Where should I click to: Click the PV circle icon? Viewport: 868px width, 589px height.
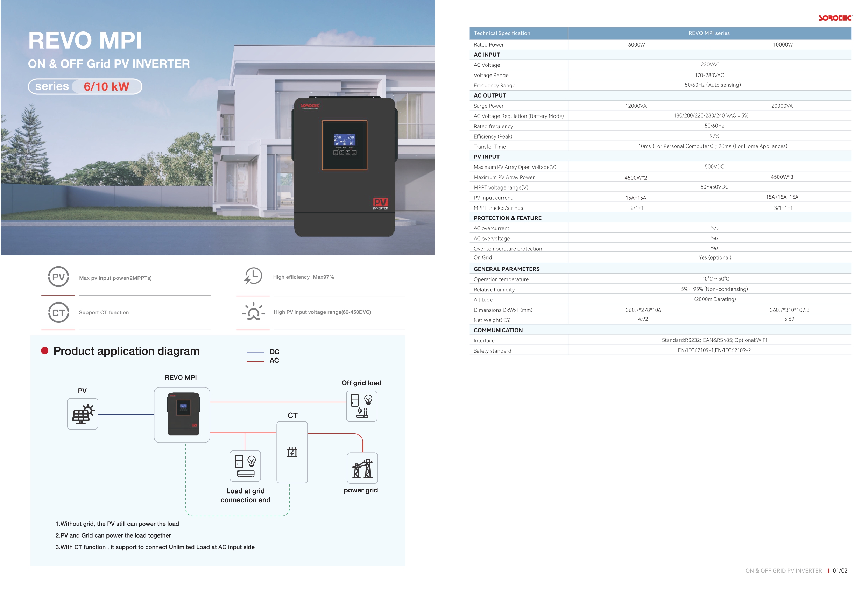59,277
